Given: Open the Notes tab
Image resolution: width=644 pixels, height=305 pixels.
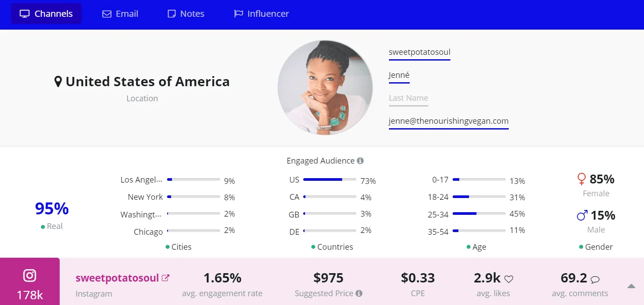Looking at the screenshot, I should (186, 14).
